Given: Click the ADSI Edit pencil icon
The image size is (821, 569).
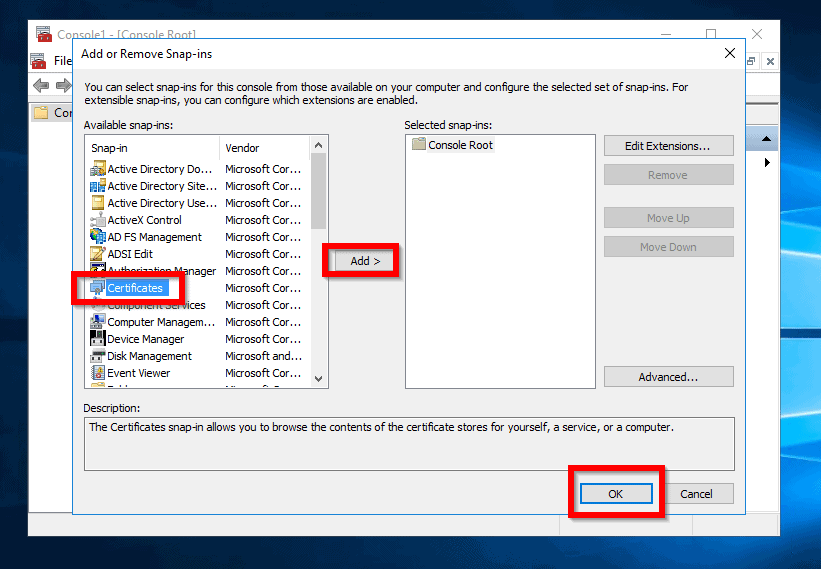Looking at the screenshot, I should click(97, 254).
